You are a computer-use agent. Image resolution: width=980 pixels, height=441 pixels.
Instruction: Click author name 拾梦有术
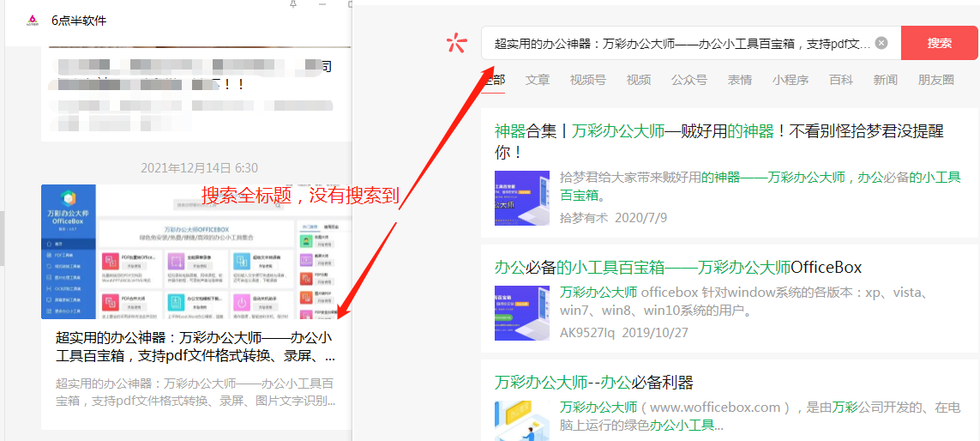(x=584, y=218)
